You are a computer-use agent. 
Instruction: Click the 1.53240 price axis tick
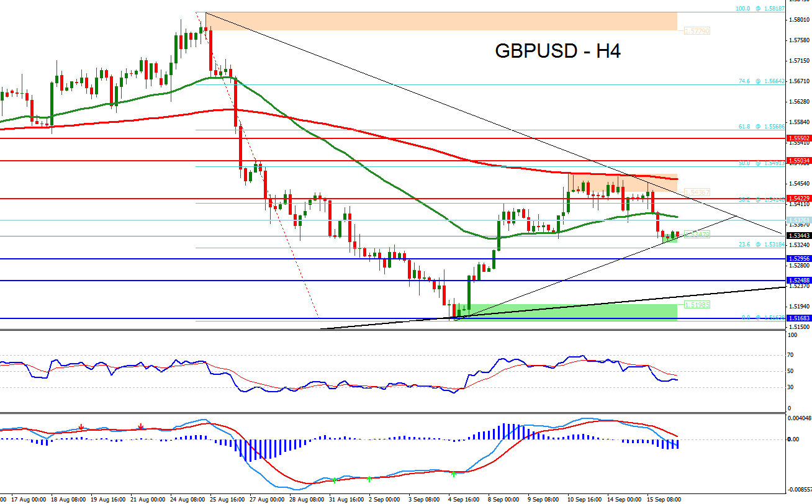click(x=798, y=245)
